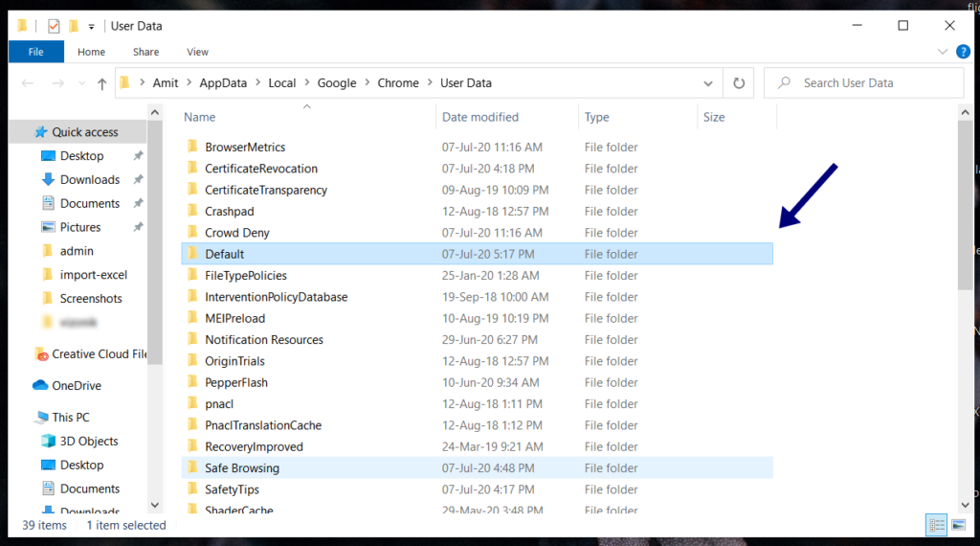Go forward with the Forward arrow
Image resolution: width=980 pixels, height=546 pixels.
point(57,83)
